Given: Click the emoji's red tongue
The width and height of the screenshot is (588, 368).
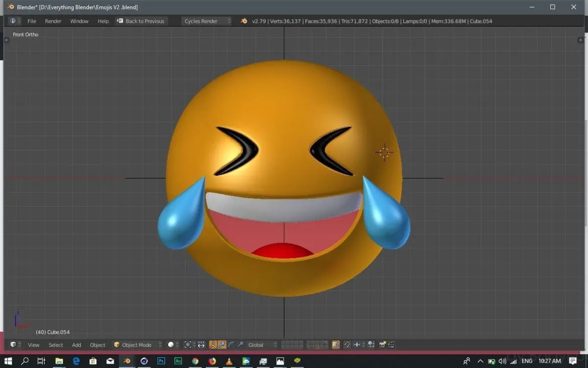Looking at the screenshot, I should [x=283, y=250].
